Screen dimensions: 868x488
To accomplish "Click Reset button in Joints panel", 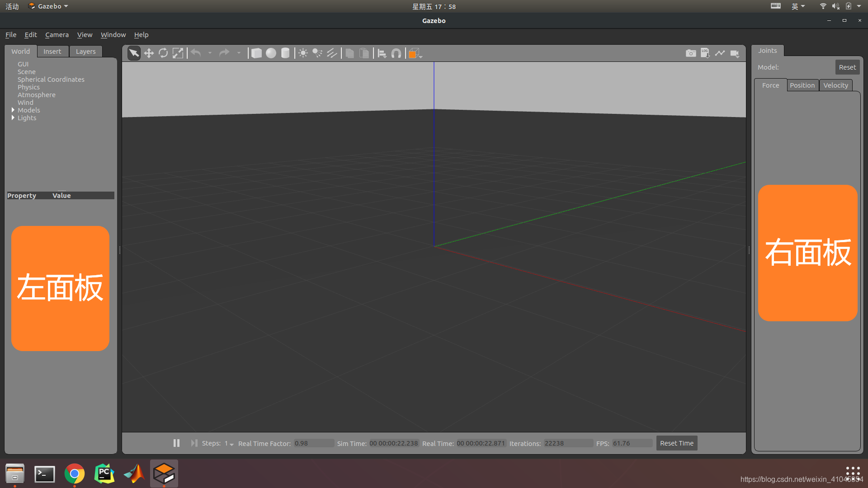I will tap(847, 67).
